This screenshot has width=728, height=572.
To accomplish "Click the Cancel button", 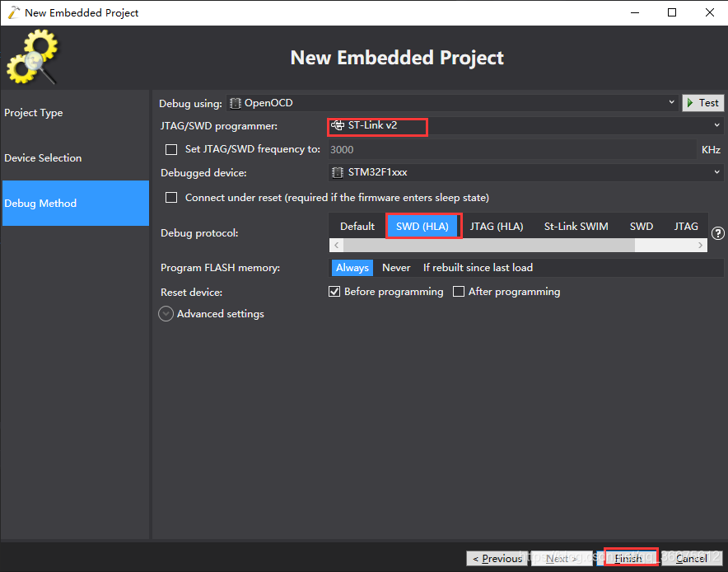I will pos(691,558).
